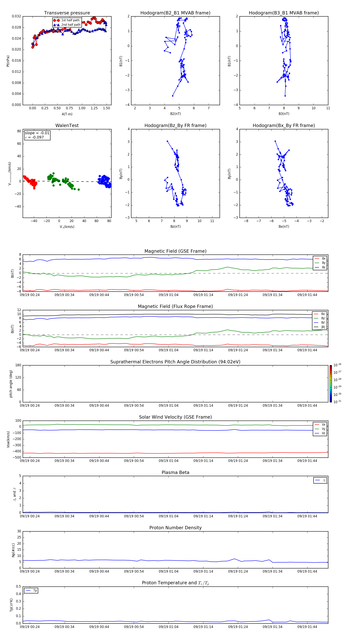Select the "r = -0.097" annotation
This screenshot has width=351, height=644.
click(x=34, y=137)
